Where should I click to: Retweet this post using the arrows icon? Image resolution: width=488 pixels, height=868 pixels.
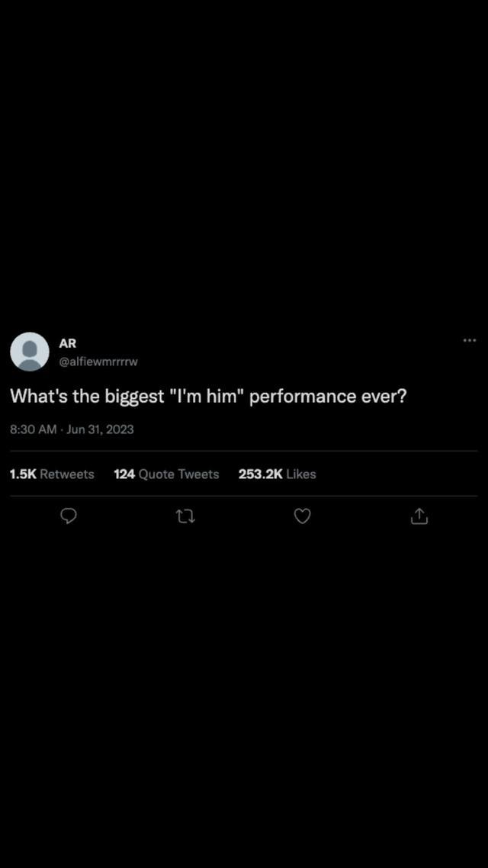[185, 516]
